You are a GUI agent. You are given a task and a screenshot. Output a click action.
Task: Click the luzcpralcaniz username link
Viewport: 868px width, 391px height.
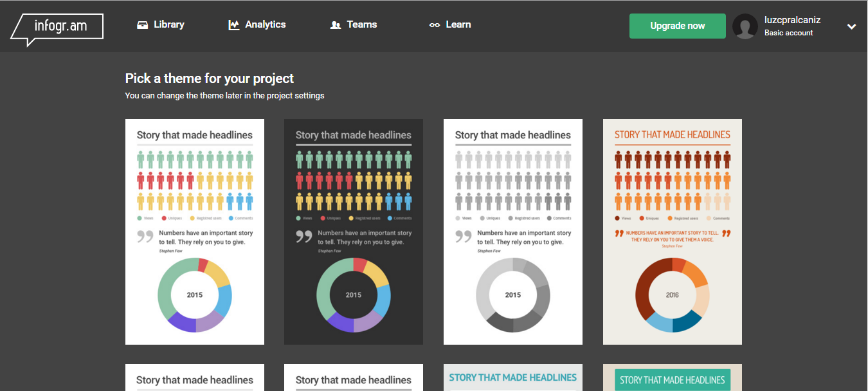pos(792,20)
